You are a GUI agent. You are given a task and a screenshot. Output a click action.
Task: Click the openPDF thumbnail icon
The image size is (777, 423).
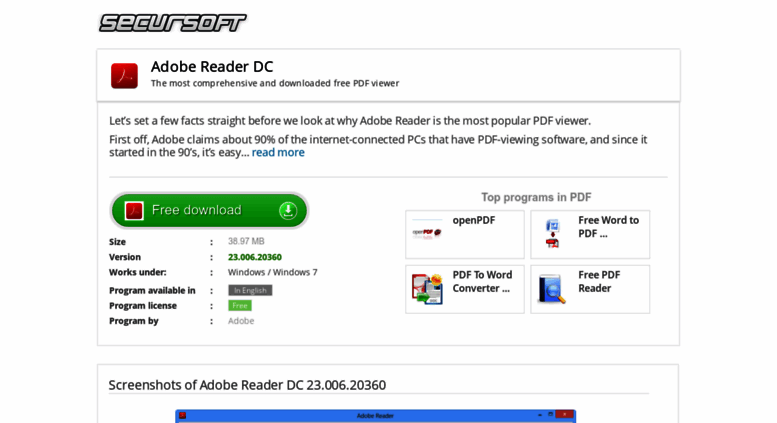pos(427,232)
